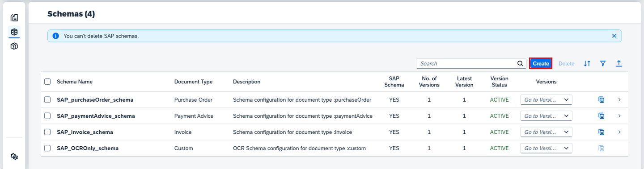
Task: Check the box for SAP_invoice_schema
Action: click(47, 132)
